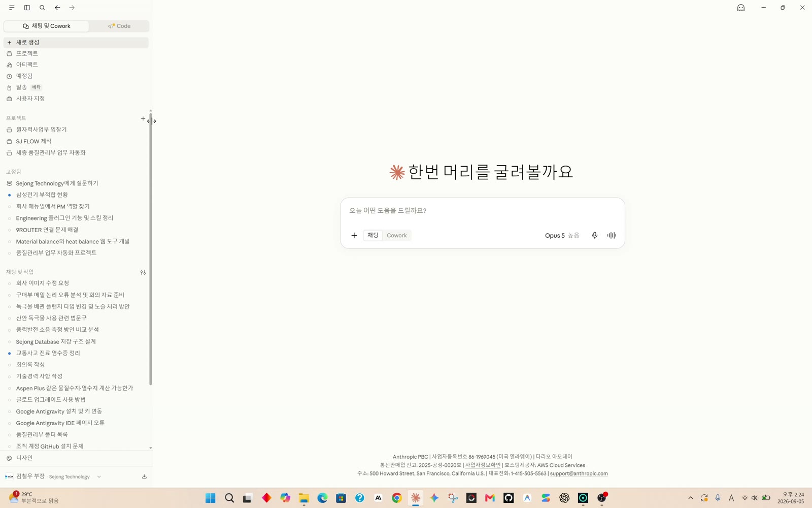Go back with the left arrow
Viewport: 812px width, 508px height.
pos(57,8)
